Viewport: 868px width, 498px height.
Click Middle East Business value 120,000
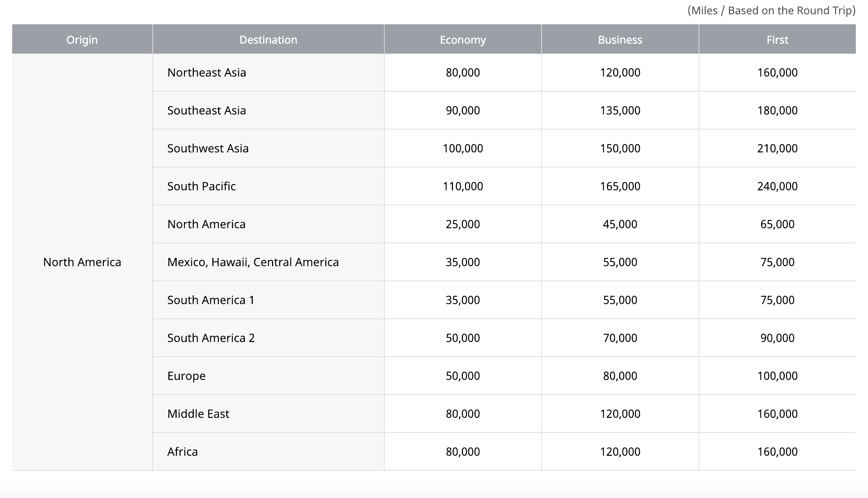pos(620,414)
